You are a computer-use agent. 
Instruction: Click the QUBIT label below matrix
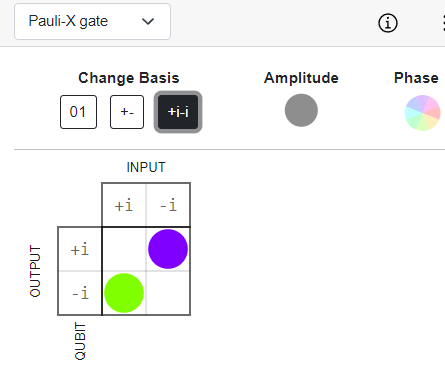tap(80, 341)
